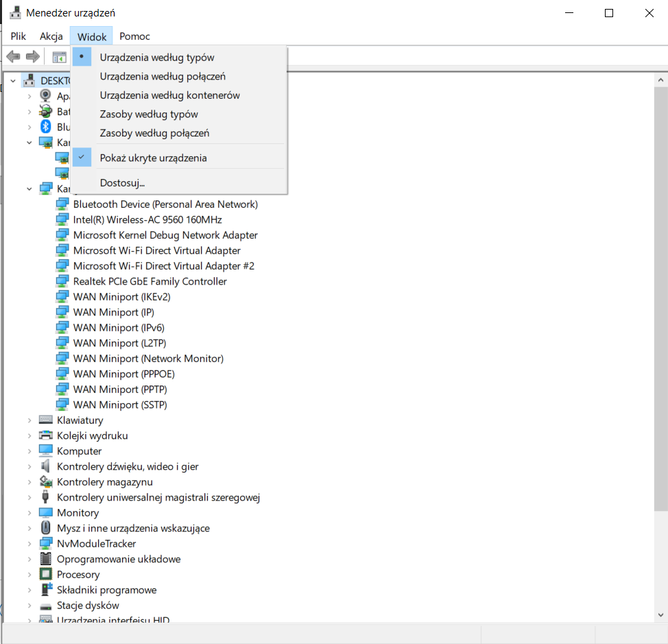This screenshot has width=668, height=644.
Task: Select Microsoft Wi-Fi Direct Virtual Adapter #2
Action: click(164, 266)
